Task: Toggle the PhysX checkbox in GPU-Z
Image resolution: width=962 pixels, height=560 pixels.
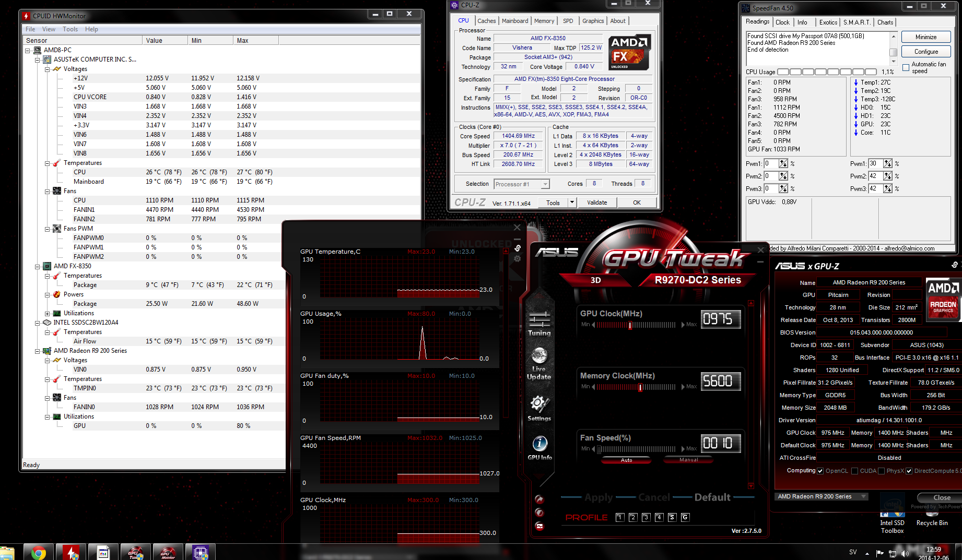Action: pos(882,471)
